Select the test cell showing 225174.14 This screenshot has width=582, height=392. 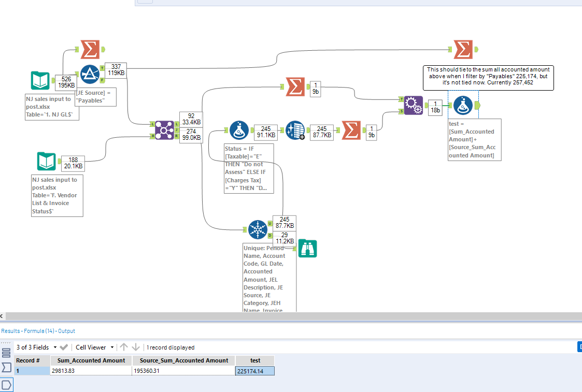coord(254,370)
